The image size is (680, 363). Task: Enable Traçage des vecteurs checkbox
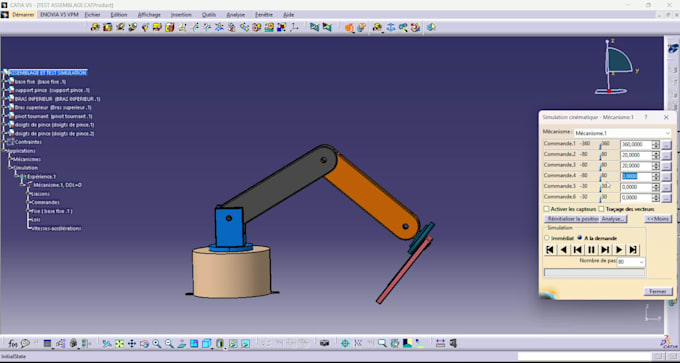pyautogui.click(x=602, y=209)
